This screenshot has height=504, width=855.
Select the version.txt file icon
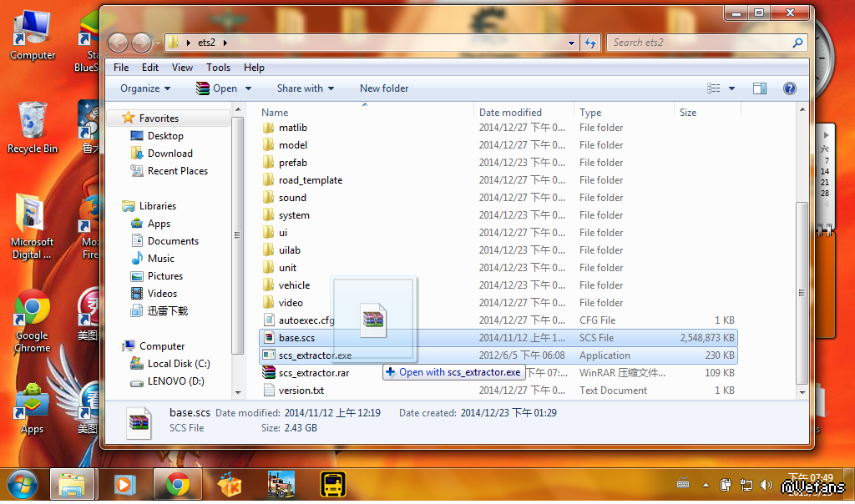[268, 391]
